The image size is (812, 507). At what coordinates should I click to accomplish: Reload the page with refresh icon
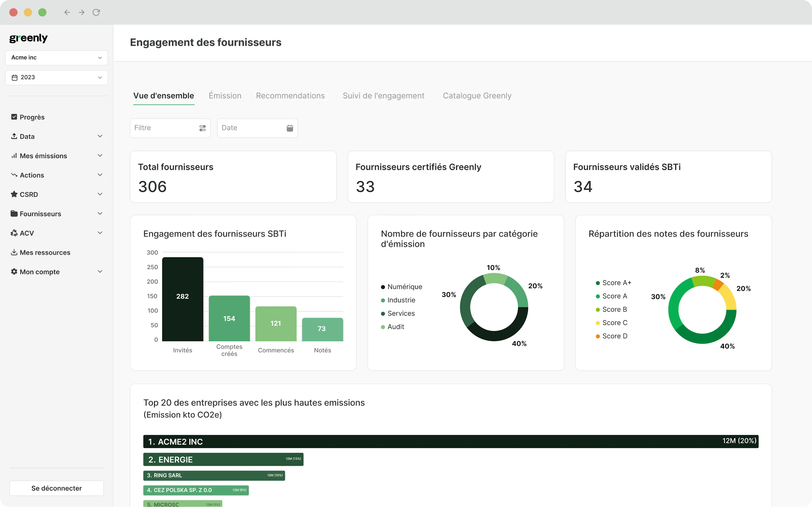click(x=96, y=12)
